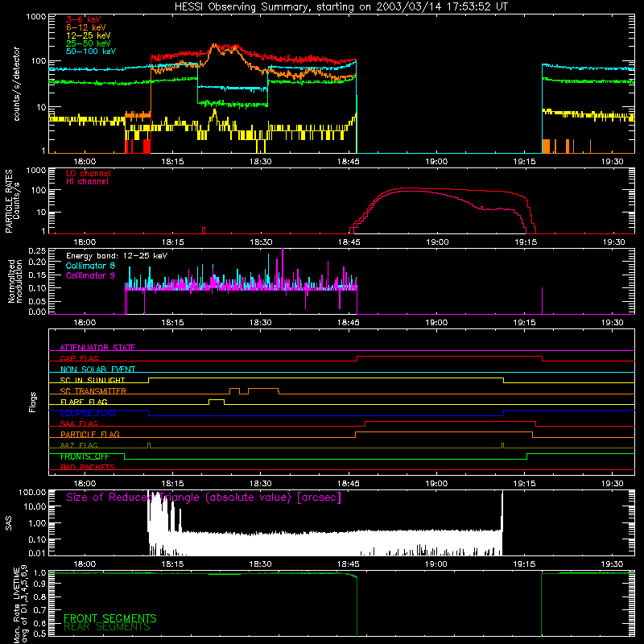
Task: Click the NON_SOLAR_EVENT flag label
Action: (97, 369)
